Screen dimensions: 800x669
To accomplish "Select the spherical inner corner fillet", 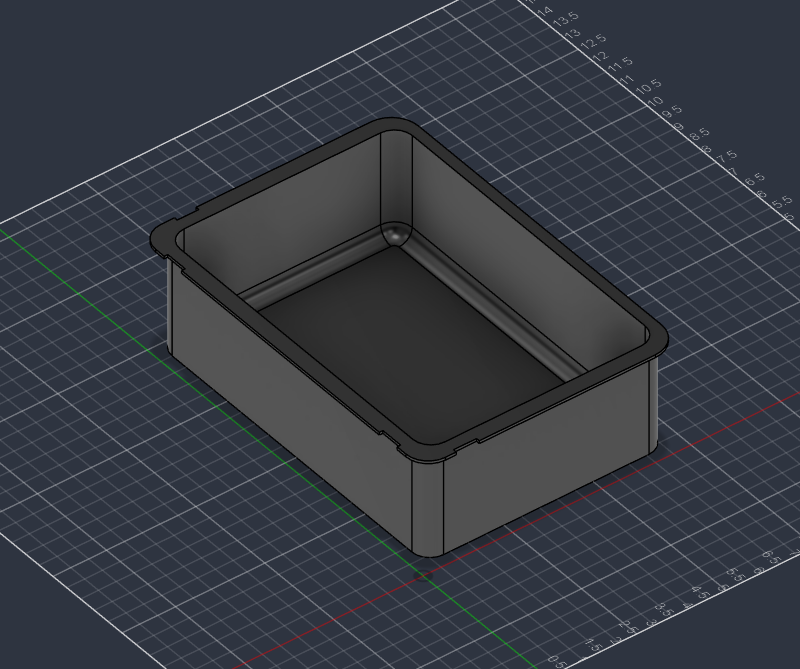I will (396, 235).
